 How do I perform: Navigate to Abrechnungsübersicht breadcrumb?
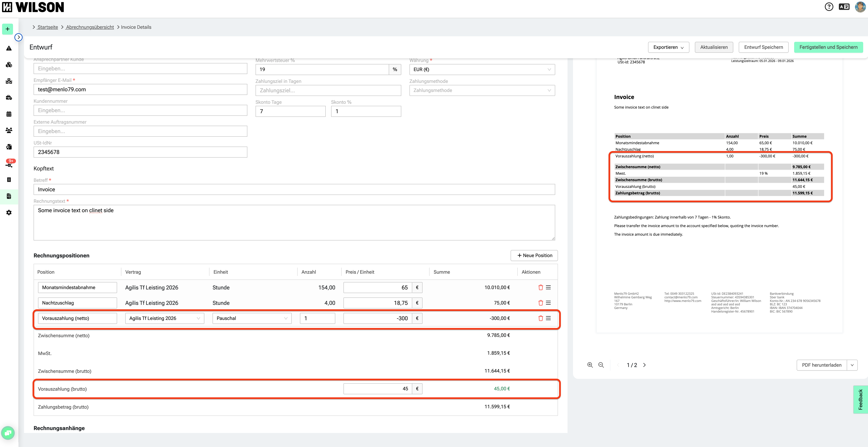click(x=90, y=27)
